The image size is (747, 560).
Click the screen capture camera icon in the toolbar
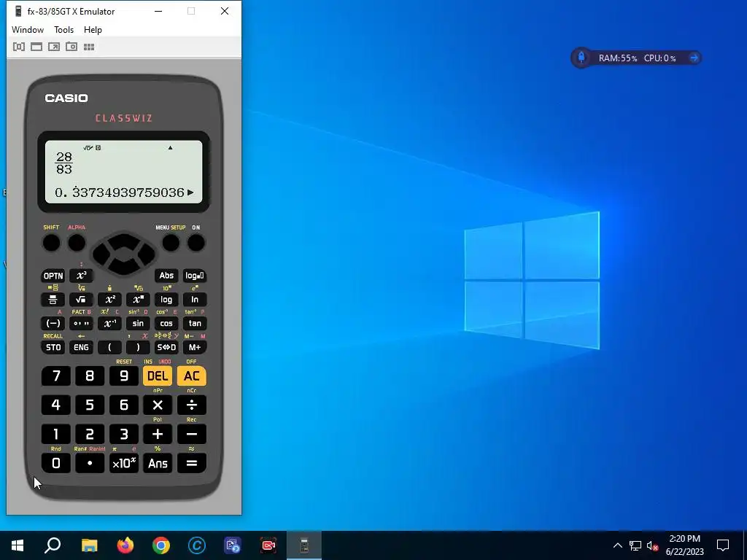coord(71,47)
